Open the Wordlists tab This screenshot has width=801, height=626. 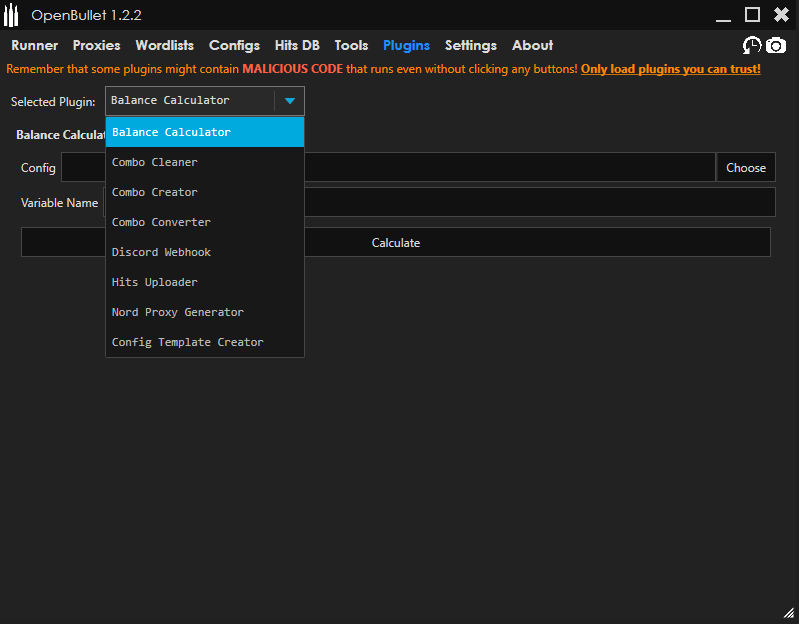[x=164, y=45]
